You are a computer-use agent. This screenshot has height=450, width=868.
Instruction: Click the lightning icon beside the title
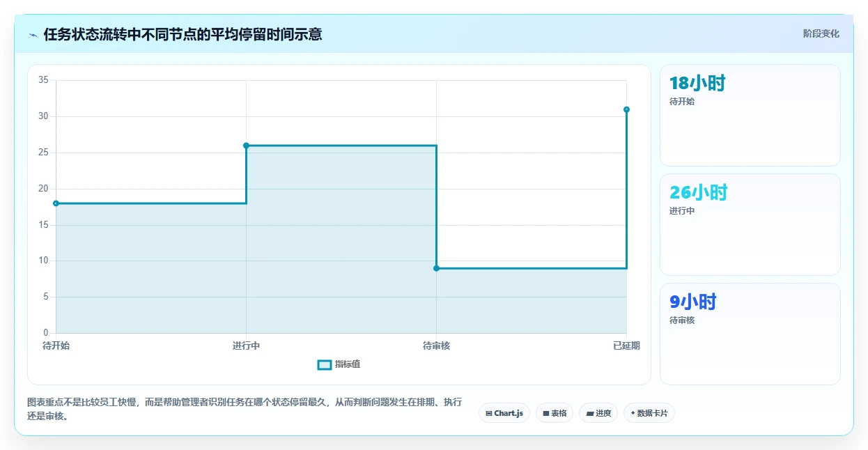pyautogui.click(x=33, y=35)
